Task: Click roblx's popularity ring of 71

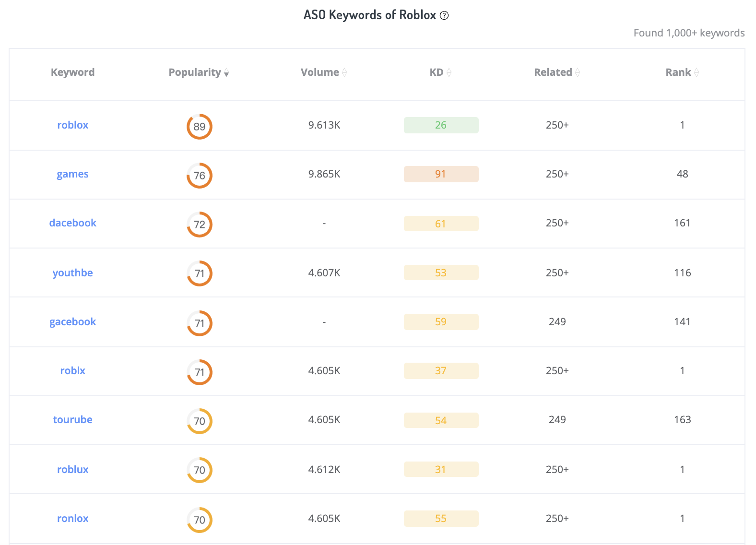Action: (x=200, y=372)
